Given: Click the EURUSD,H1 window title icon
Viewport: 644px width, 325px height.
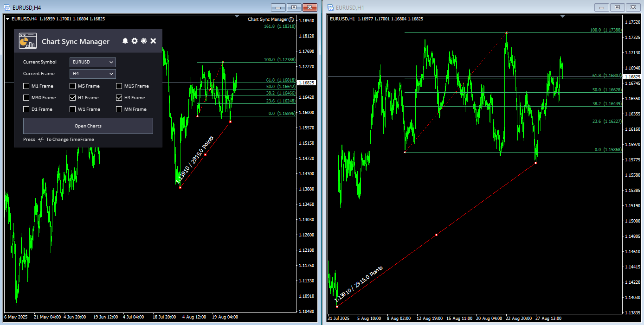Looking at the screenshot, I should [330, 7].
